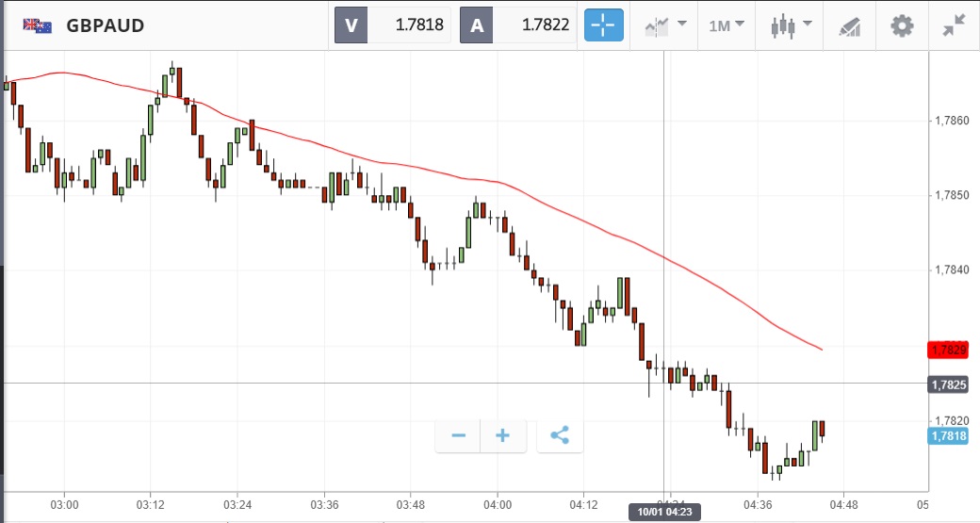Image resolution: width=980 pixels, height=523 pixels.
Task: Click the 03:24 time axis label
Action: (x=237, y=505)
